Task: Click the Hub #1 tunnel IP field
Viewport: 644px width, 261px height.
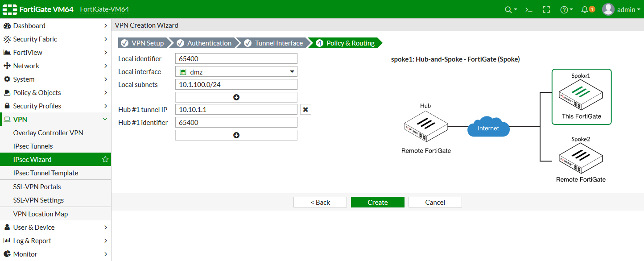Action: [x=236, y=109]
